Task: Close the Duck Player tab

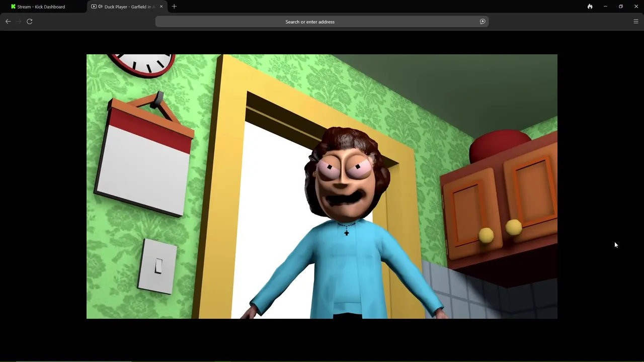Action: (161, 7)
